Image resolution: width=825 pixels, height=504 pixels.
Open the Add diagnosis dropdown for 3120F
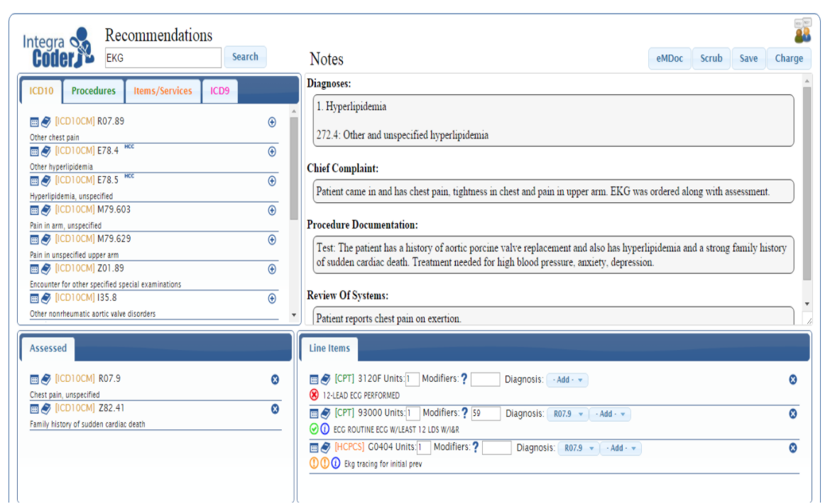pyautogui.click(x=567, y=380)
